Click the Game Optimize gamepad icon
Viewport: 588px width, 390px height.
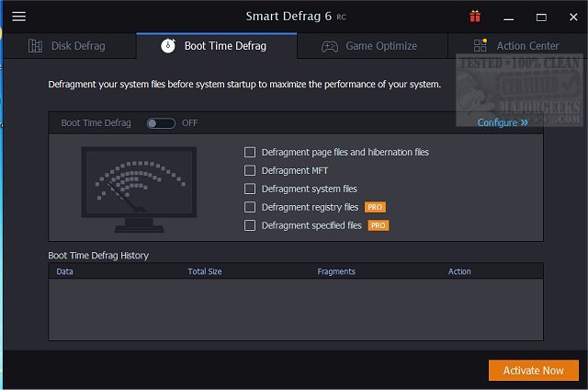[329, 46]
